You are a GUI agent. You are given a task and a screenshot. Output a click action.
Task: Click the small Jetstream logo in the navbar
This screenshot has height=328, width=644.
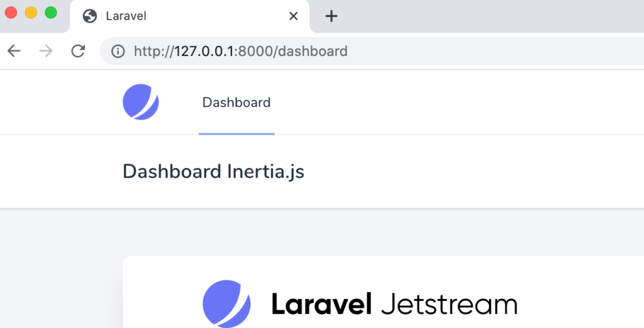coord(141,102)
